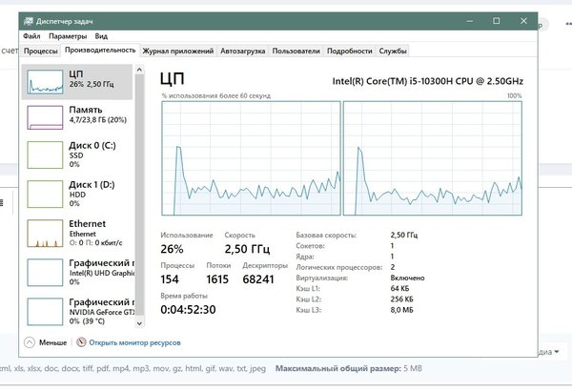Show Ethernet network throughput graph
572x392 pixels.
coord(44,233)
